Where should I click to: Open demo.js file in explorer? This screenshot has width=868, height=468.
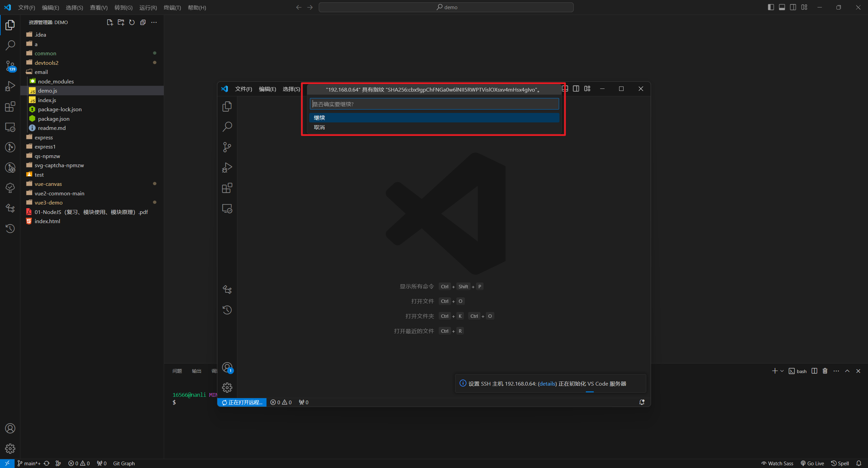92,91
